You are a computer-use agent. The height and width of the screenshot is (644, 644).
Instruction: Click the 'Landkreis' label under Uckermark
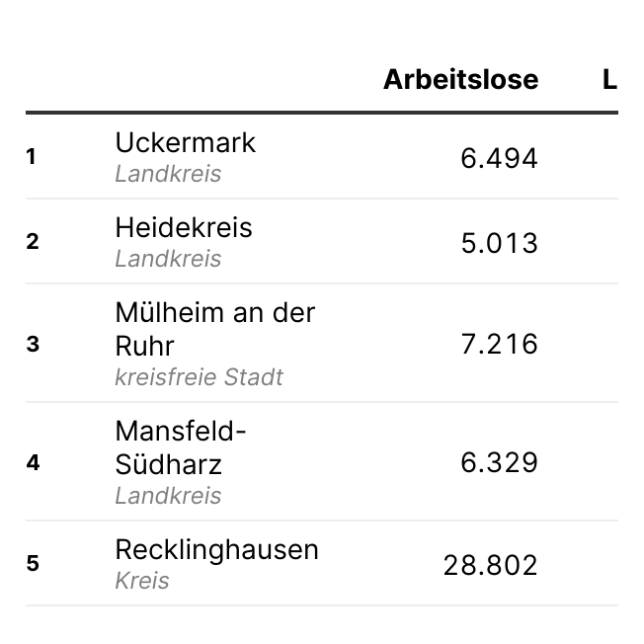[168, 174]
